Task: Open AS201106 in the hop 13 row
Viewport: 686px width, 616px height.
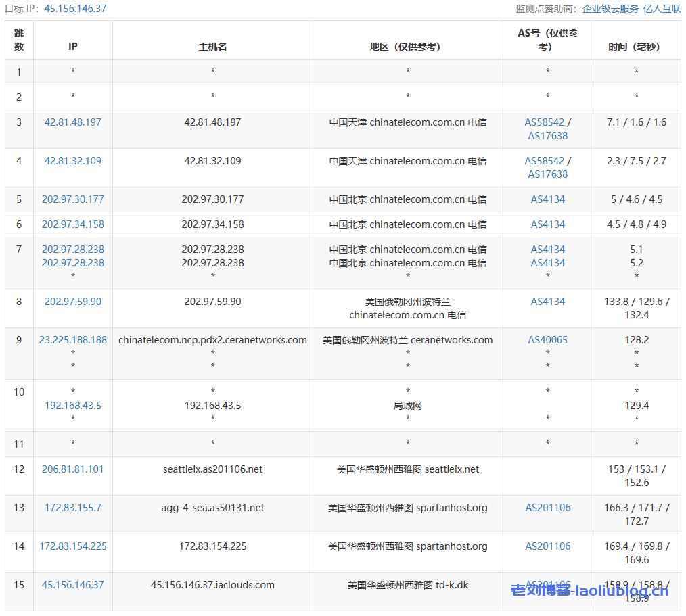Action: tap(547, 508)
